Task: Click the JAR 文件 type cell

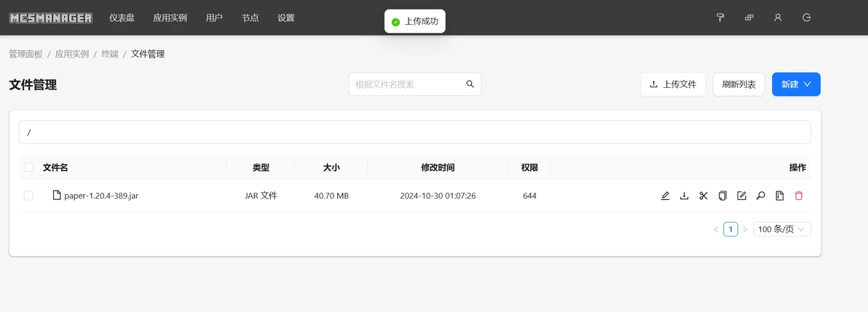Action: [261, 196]
